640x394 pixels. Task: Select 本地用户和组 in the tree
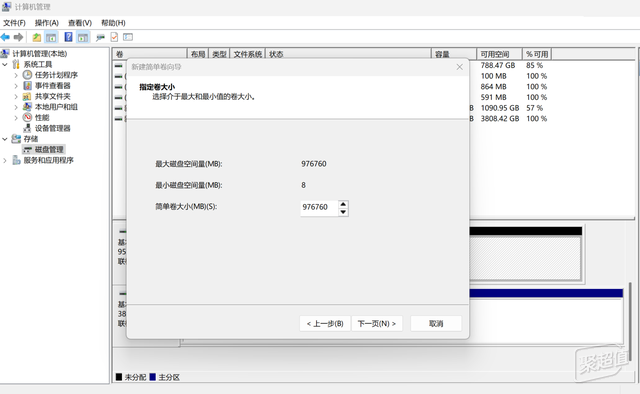click(x=56, y=107)
